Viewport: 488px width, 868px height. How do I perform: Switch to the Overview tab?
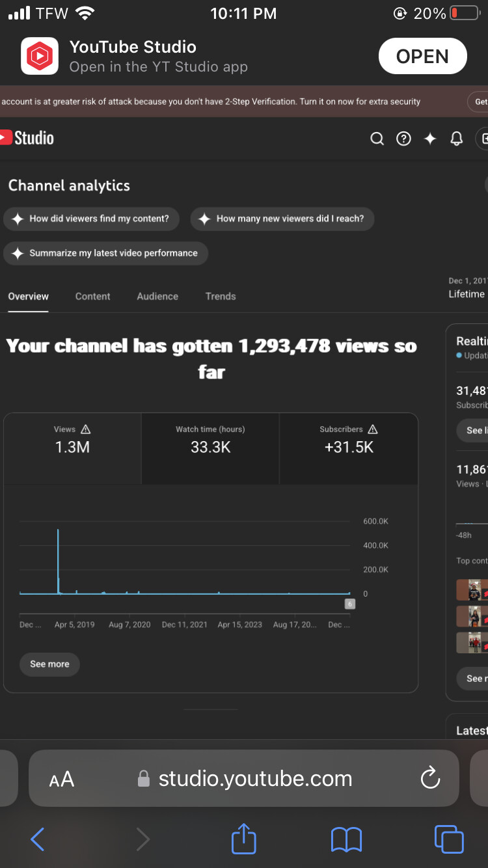(28, 296)
